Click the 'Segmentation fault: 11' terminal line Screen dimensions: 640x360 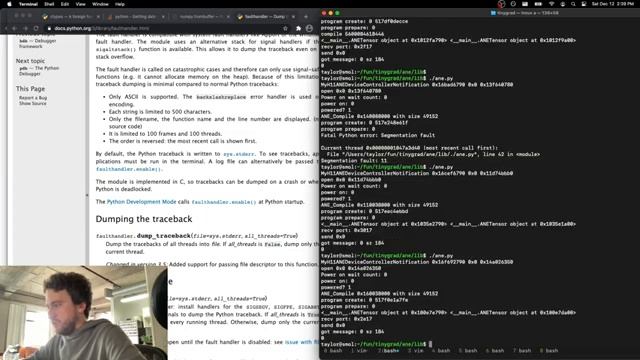(354, 161)
